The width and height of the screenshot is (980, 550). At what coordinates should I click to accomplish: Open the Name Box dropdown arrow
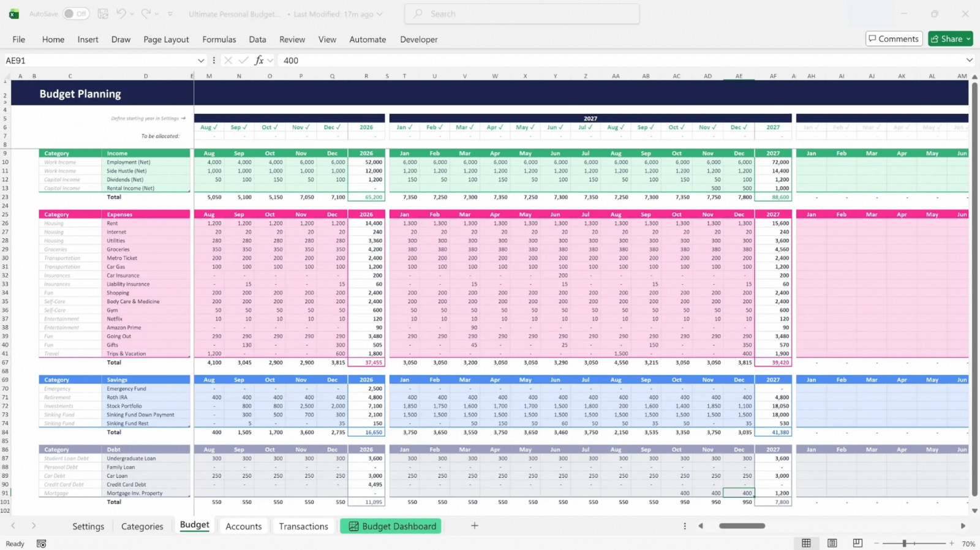coord(200,61)
